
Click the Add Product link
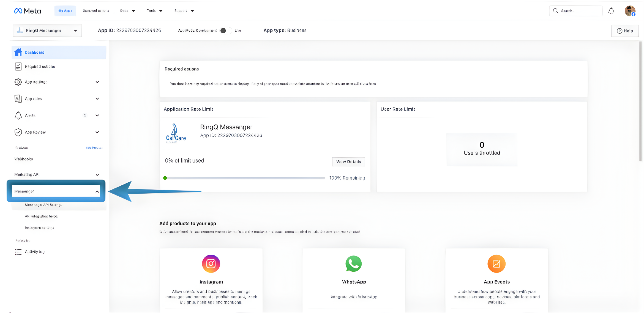[94, 148]
